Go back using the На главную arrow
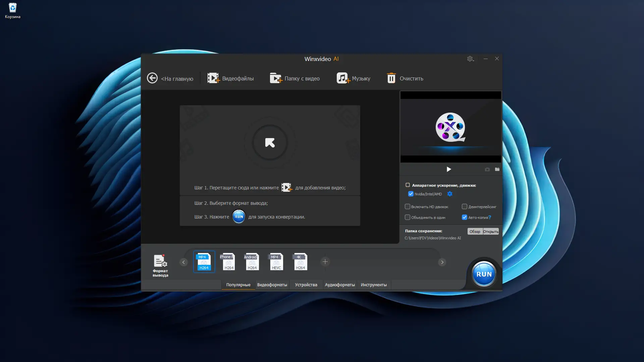Image resolution: width=644 pixels, height=362 pixels. click(152, 78)
